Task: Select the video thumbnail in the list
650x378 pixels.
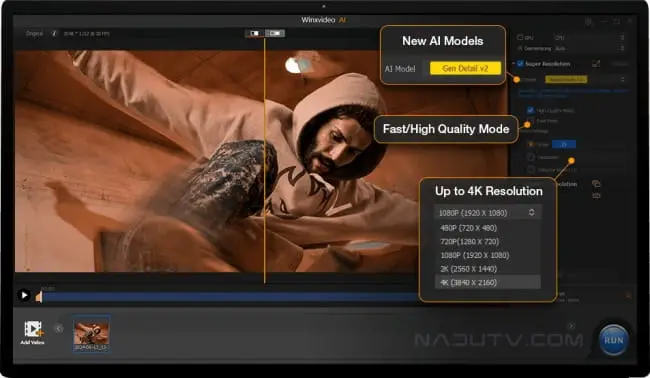Action: [91, 334]
